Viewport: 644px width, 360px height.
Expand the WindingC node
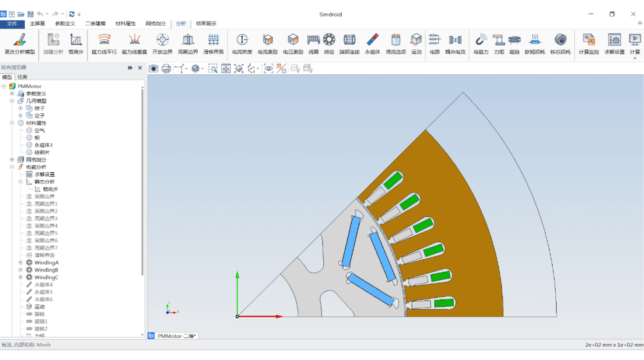(21, 277)
